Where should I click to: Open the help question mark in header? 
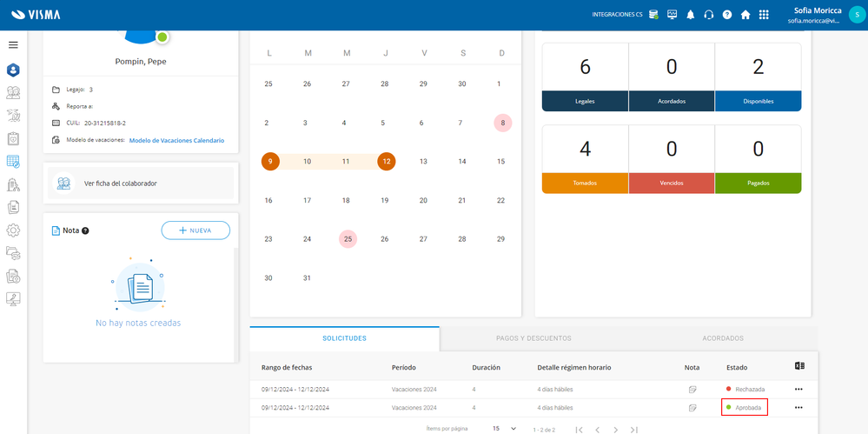click(727, 15)
